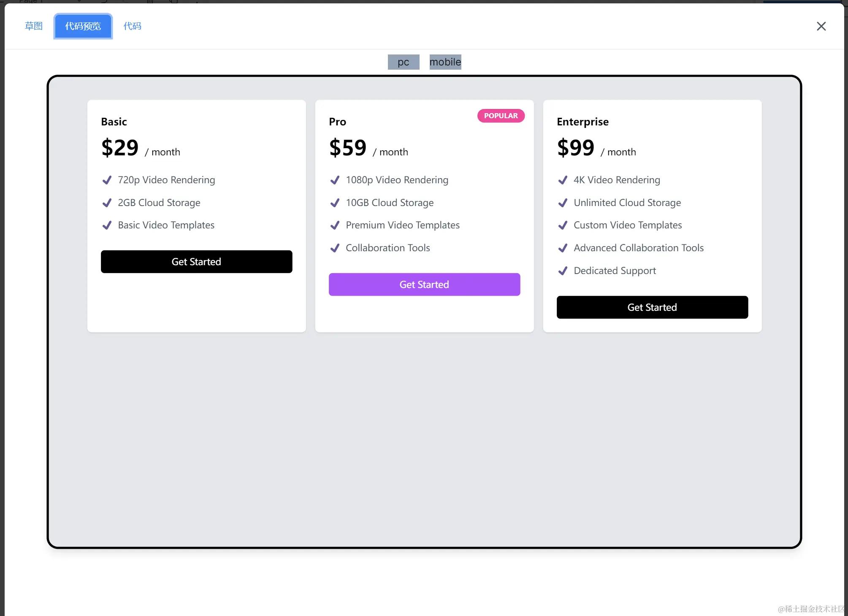
Task: Switch preview to pc mode
Action: tap(403, 62)
